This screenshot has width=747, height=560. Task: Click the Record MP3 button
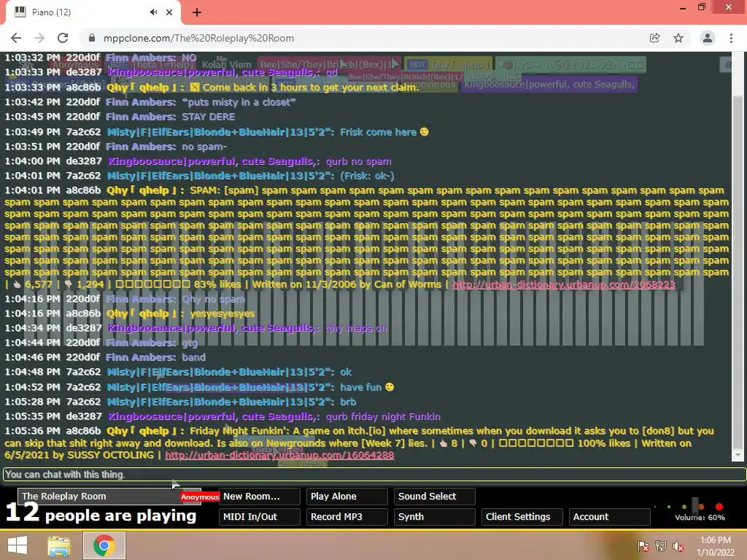[x=347, y=517]
